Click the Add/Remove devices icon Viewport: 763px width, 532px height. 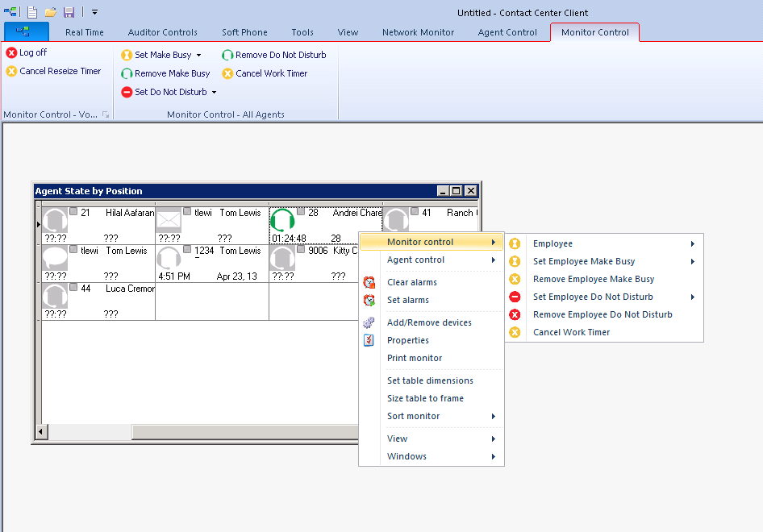point(369,322)
